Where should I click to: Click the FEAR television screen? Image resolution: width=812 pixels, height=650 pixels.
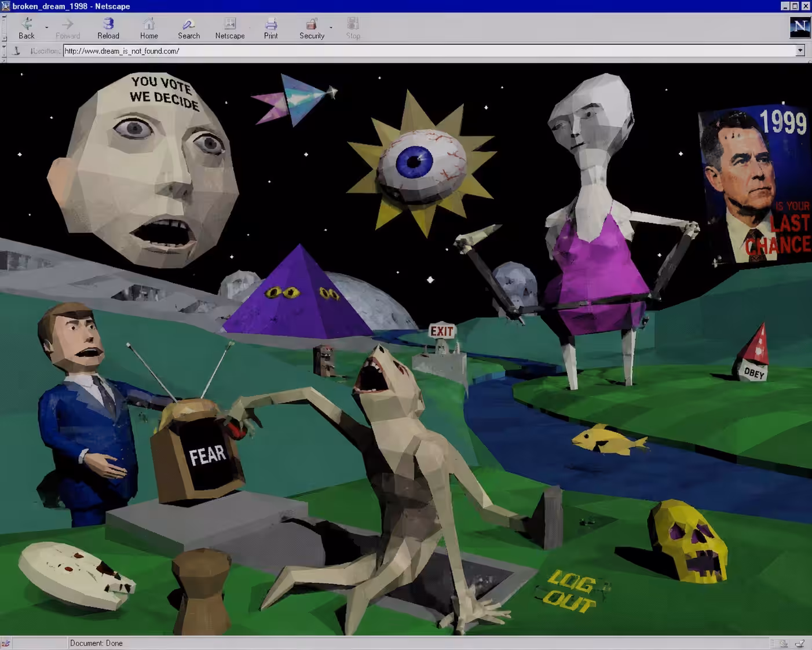(x=206, y=455)
